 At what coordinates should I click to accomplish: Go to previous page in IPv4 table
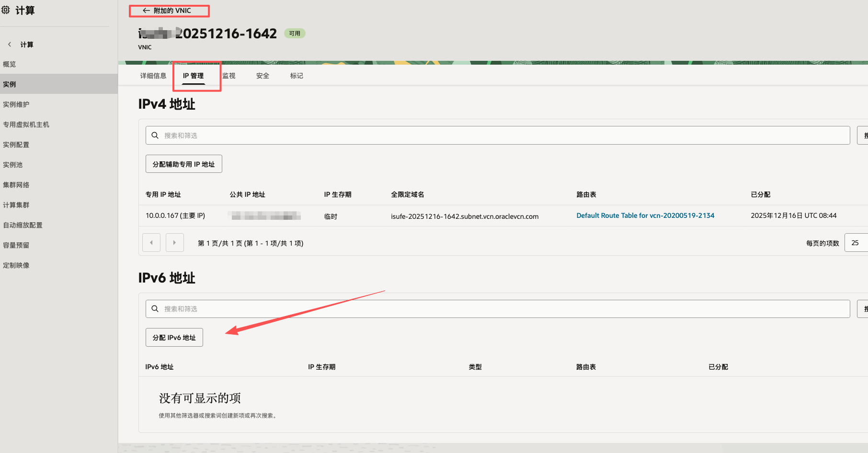[151, 243]
